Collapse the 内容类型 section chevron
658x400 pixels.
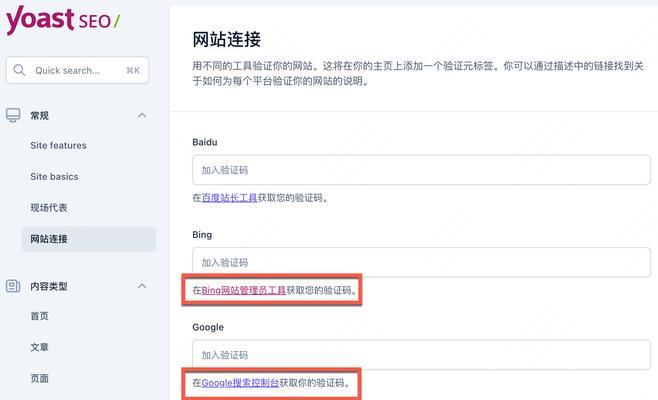pos(142,286)
